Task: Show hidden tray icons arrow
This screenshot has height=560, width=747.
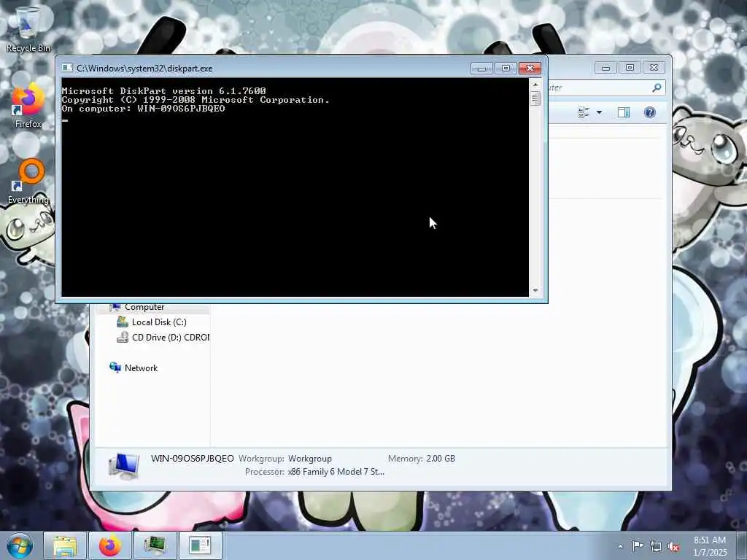Action: [620, 546]
